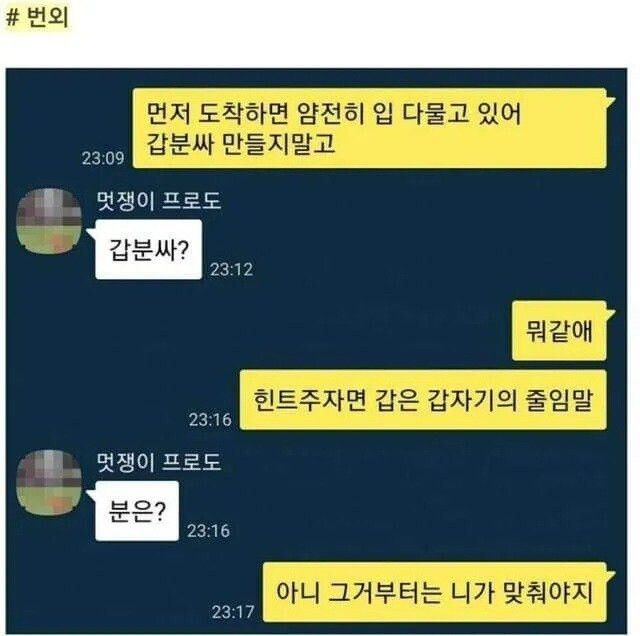Click the 23:16 timestamp beside 분은?
The image size is (640, 636).
[209, 531]
